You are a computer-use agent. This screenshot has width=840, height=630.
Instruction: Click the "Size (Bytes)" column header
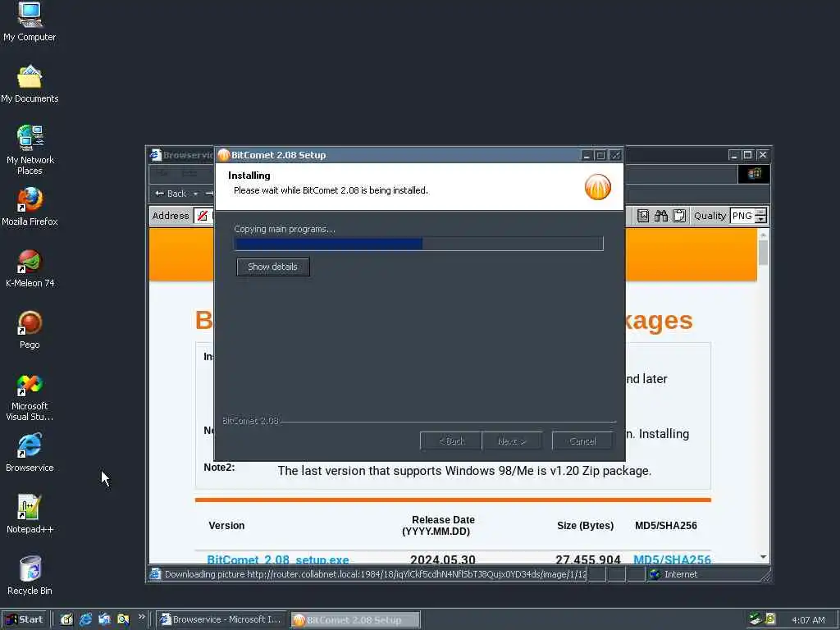click(585, 526)
